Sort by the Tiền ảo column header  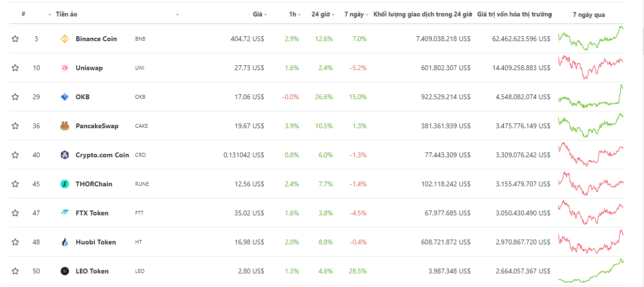[x=66, y=14]
